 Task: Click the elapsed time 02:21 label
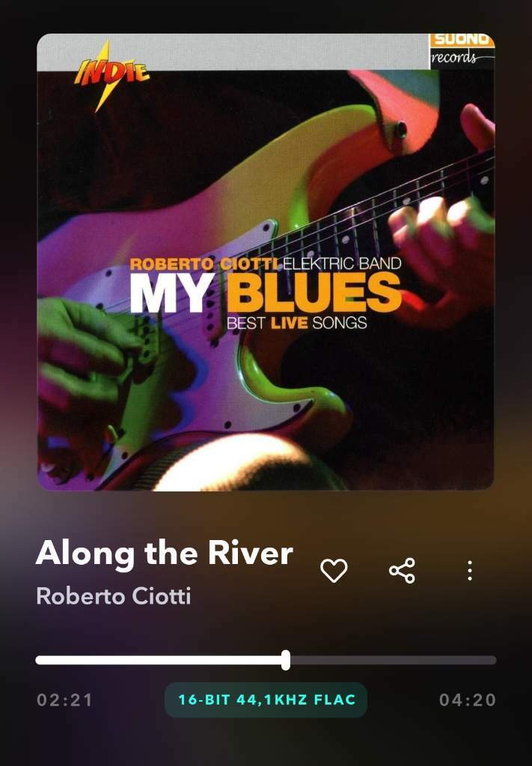[64, 700]
